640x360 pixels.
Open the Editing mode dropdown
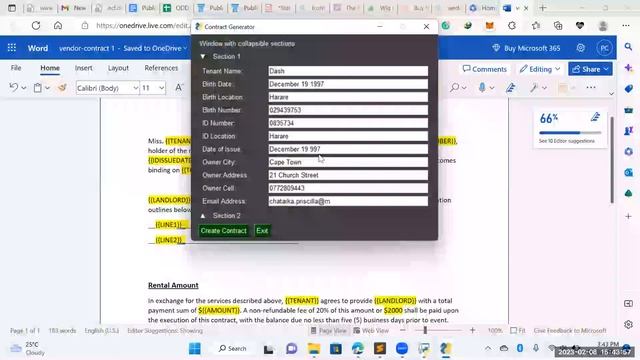540,69
